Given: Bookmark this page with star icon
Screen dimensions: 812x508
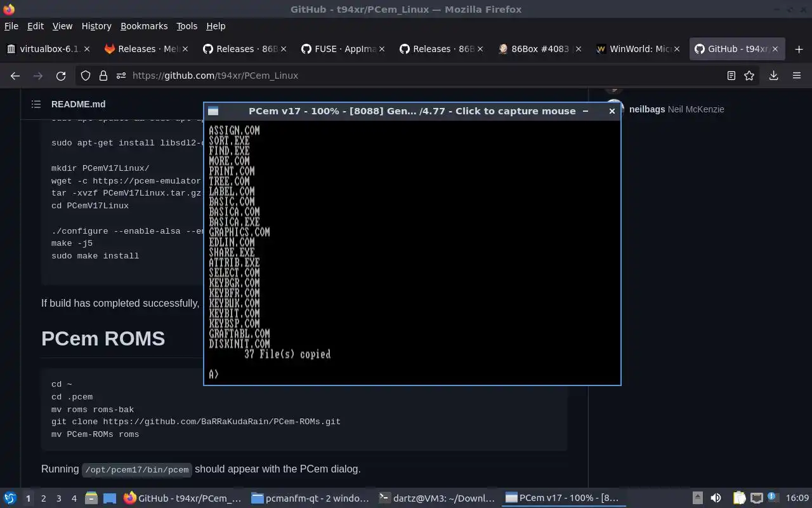Looking at the screenshot, I should (x=749, y=76).
